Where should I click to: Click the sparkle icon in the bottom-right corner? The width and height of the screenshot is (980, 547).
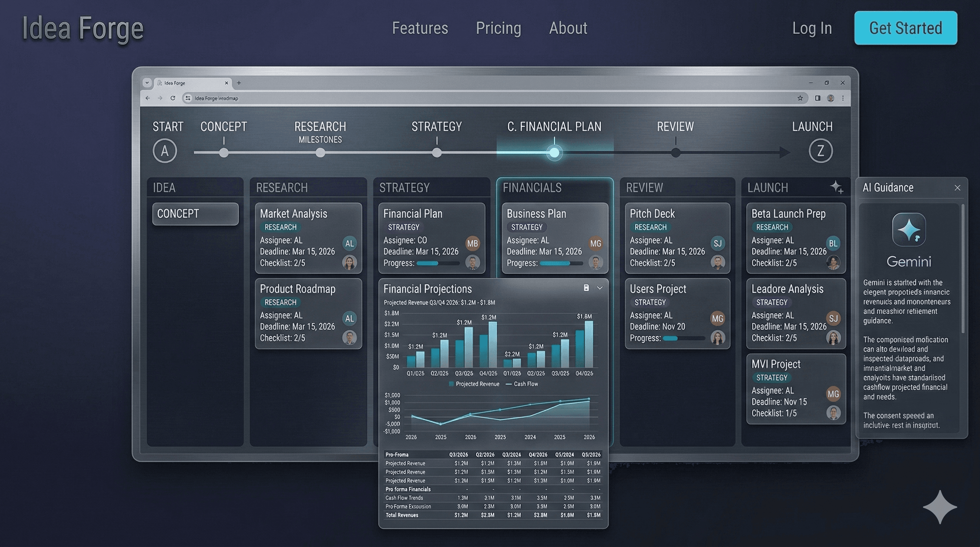point(940,507)
